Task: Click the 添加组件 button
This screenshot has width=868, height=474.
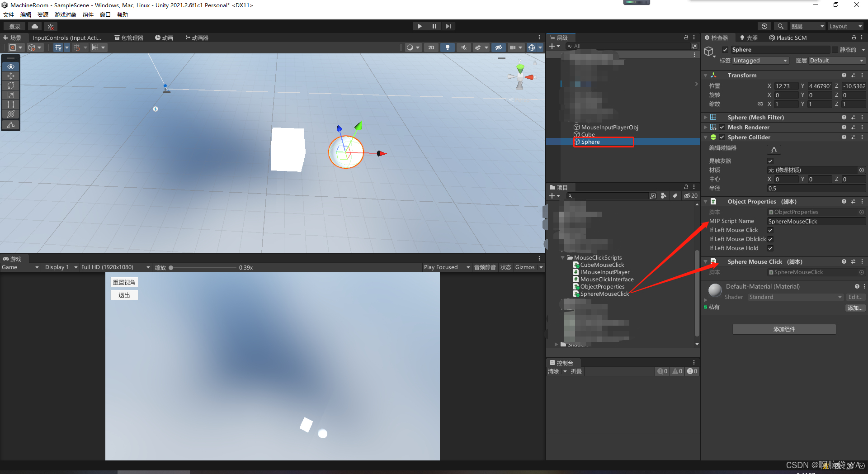Action: click(784, 329)
